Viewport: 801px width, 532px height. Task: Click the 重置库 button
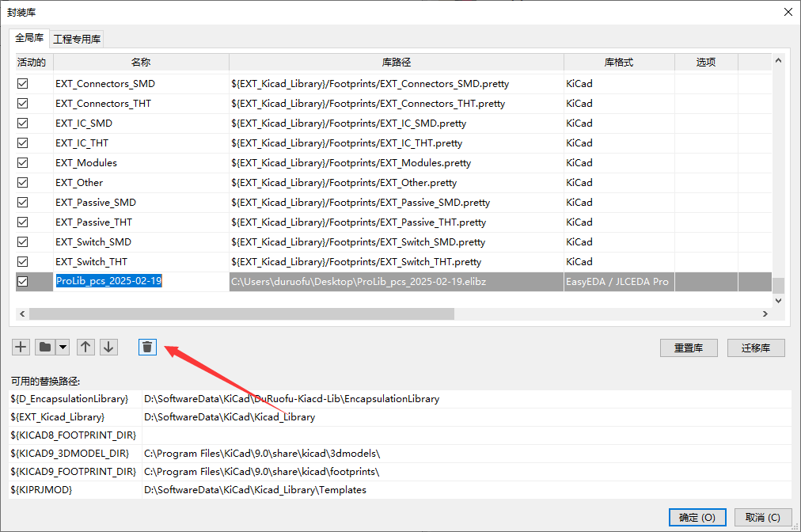[689, 348]
